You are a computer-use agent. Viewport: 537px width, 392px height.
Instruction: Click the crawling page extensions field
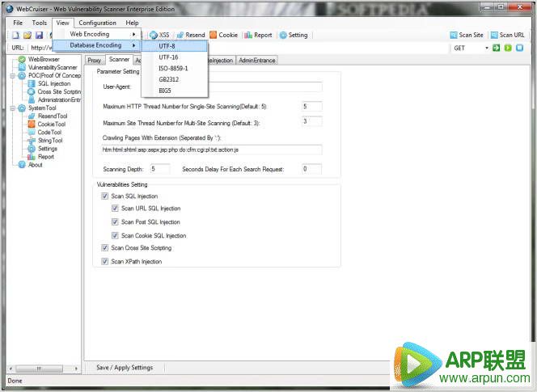212,150
